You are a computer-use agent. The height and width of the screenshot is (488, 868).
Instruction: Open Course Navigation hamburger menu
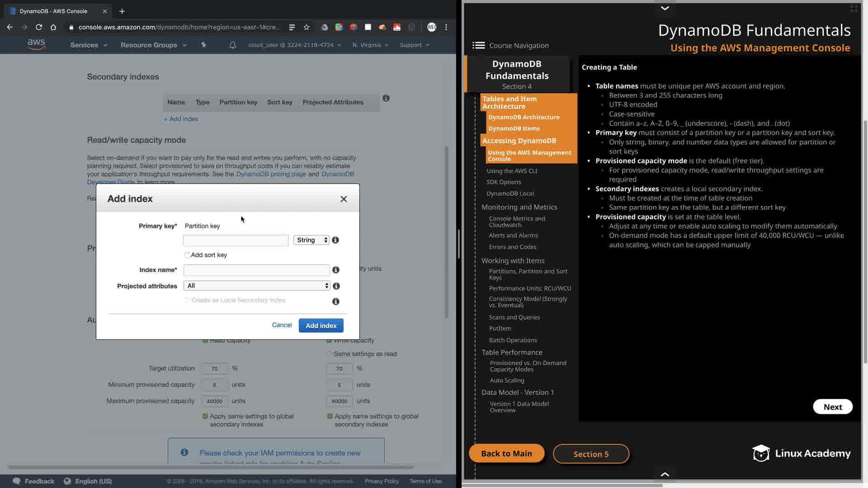tap(478, 45)
